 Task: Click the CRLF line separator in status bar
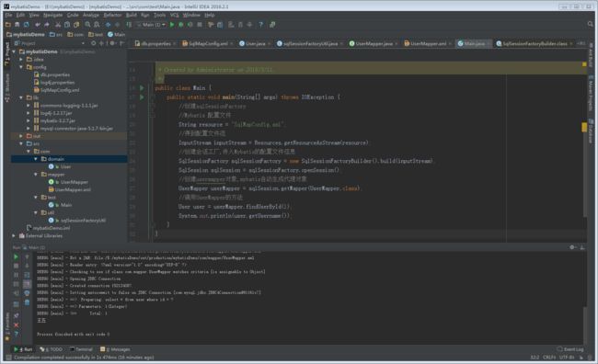point(549,358)
